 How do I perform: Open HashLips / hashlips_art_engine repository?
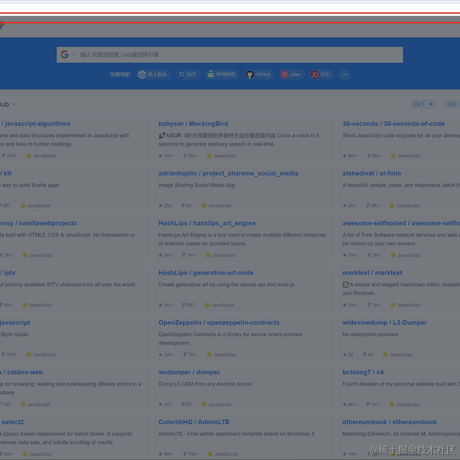coord(207,223)
